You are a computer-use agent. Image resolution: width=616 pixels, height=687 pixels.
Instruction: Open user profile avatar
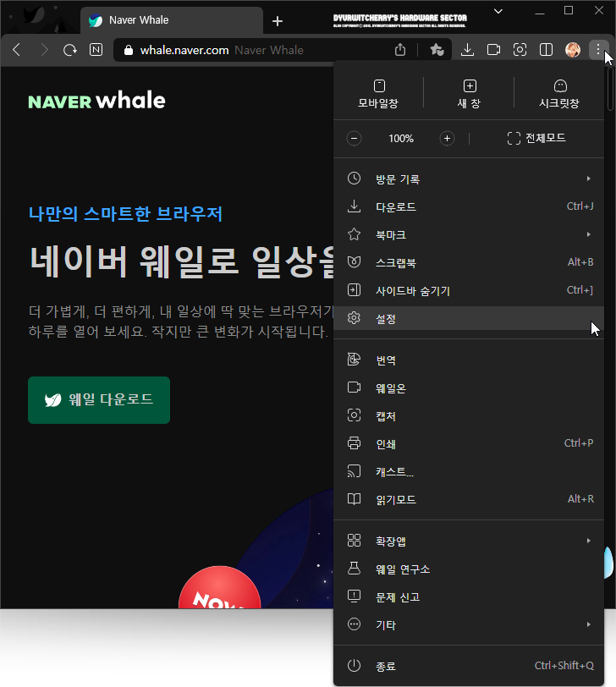(573, 50)
